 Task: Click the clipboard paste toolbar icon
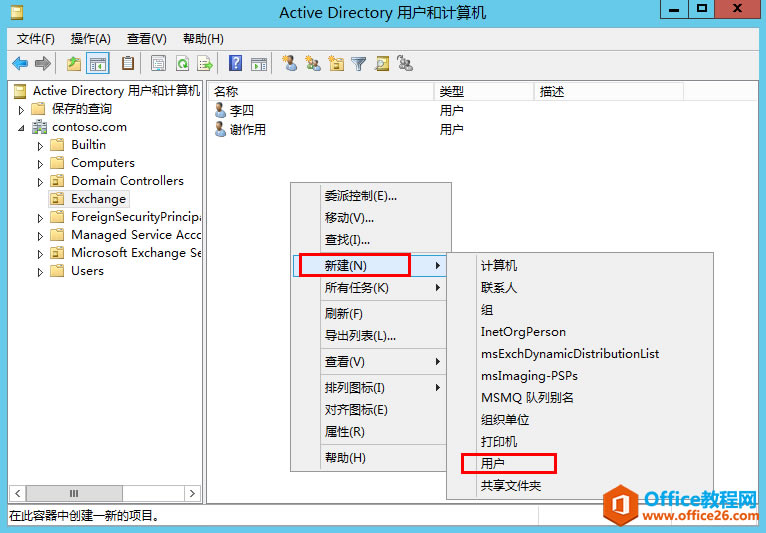[128, 63]
